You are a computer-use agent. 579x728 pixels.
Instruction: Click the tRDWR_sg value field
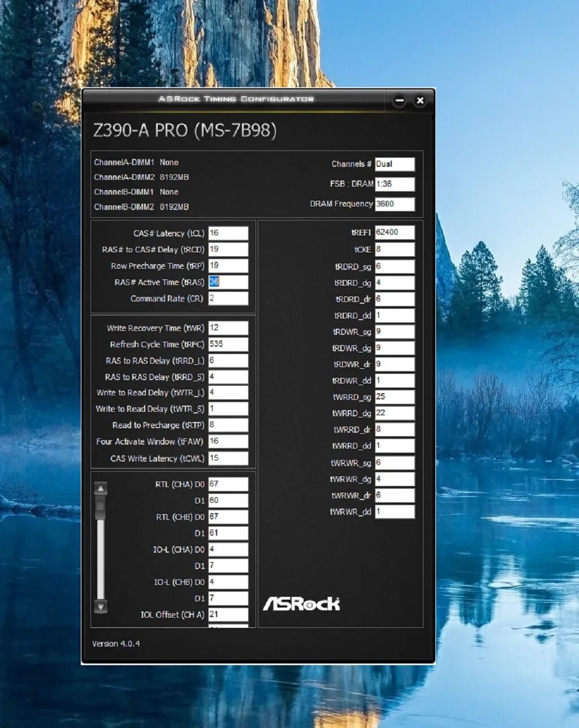pos(395,332)
